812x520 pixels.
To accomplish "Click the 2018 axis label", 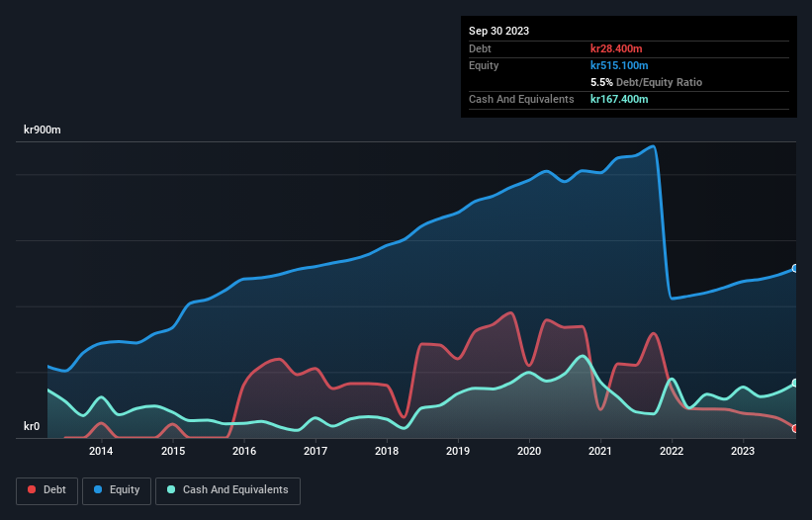I will coord(387,451).
